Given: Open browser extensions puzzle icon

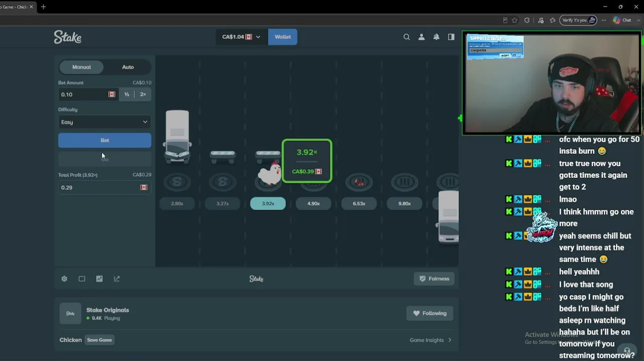Looking at the screenshot, I should [527, 20].
